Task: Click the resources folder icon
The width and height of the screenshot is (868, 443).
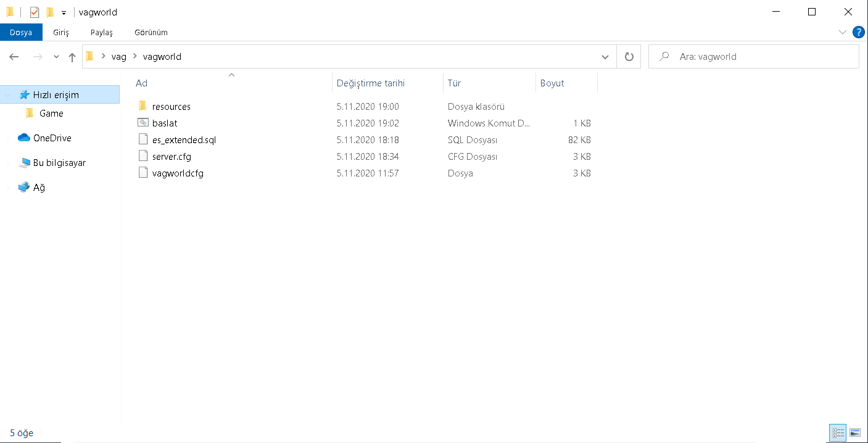Action: coord(143,106)
